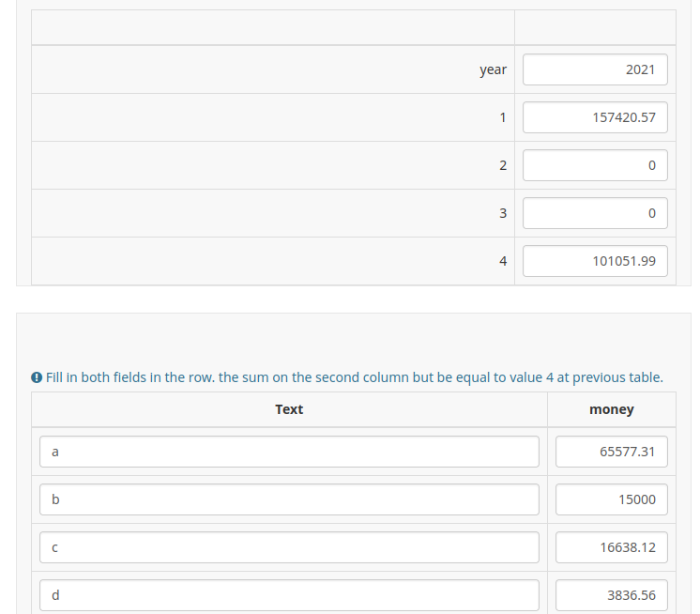Click the text field containing "d"
This screenshot has width=700, height=614.
coord(289,594)
